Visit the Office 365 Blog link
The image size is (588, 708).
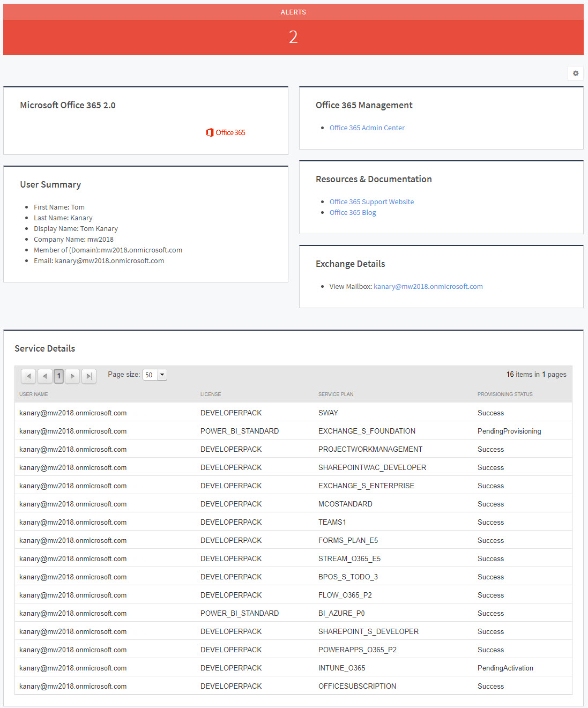click(353, 213)
